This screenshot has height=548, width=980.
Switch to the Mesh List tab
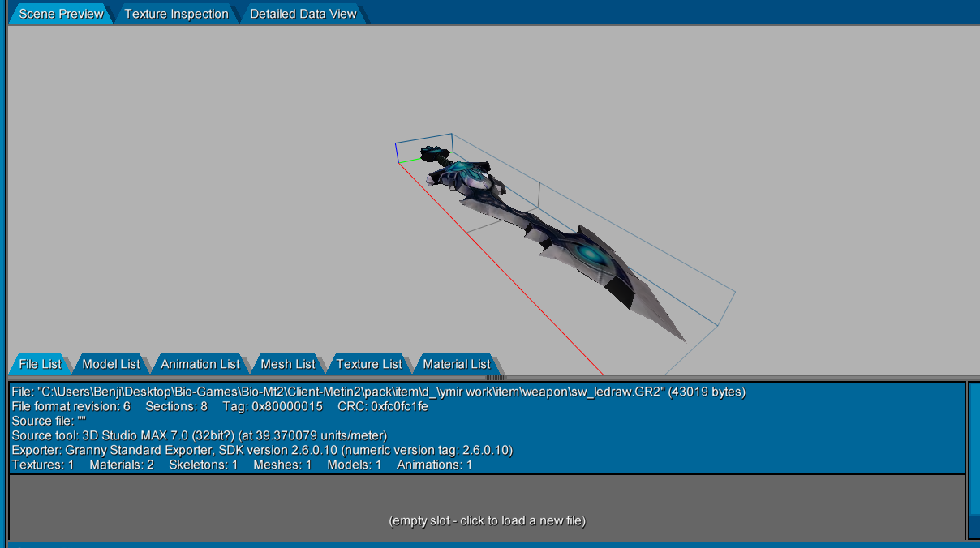(287, 364)
